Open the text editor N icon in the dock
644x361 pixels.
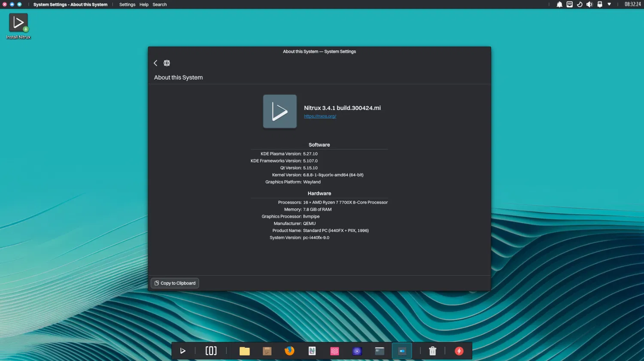(x=312, y=351)
